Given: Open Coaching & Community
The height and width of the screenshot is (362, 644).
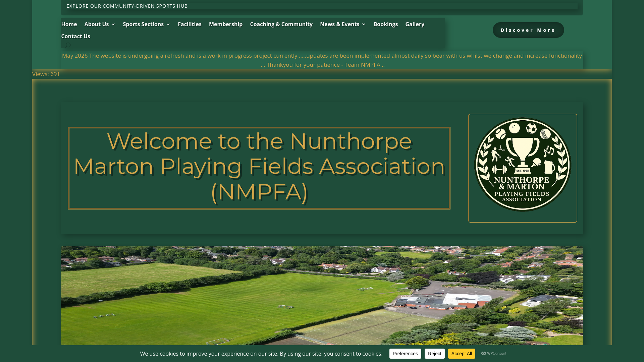Looking at the screenshot, I should tap(281, 24).
